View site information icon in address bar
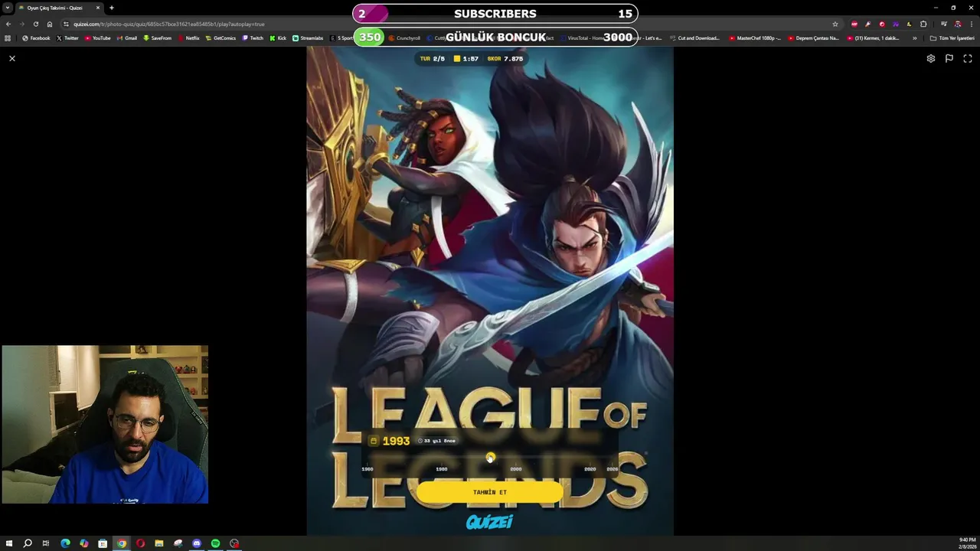980x551 pixels. 67,24
